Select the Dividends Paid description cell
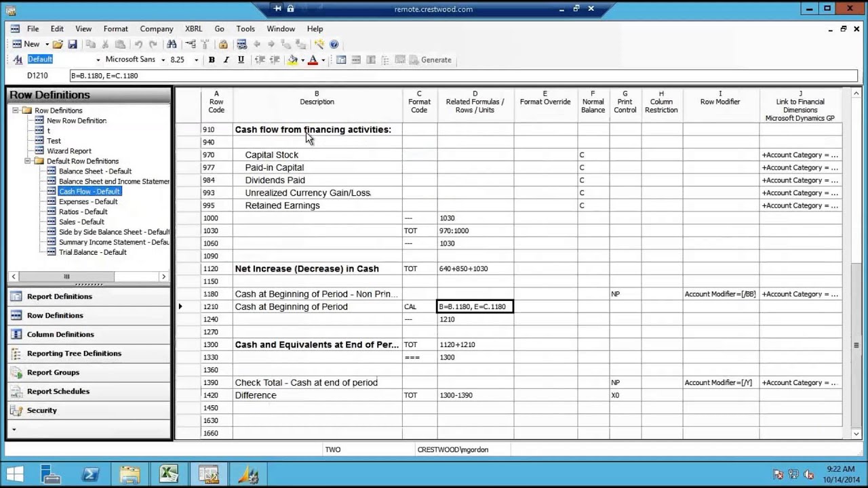868x488 pixels. (317, 180)
